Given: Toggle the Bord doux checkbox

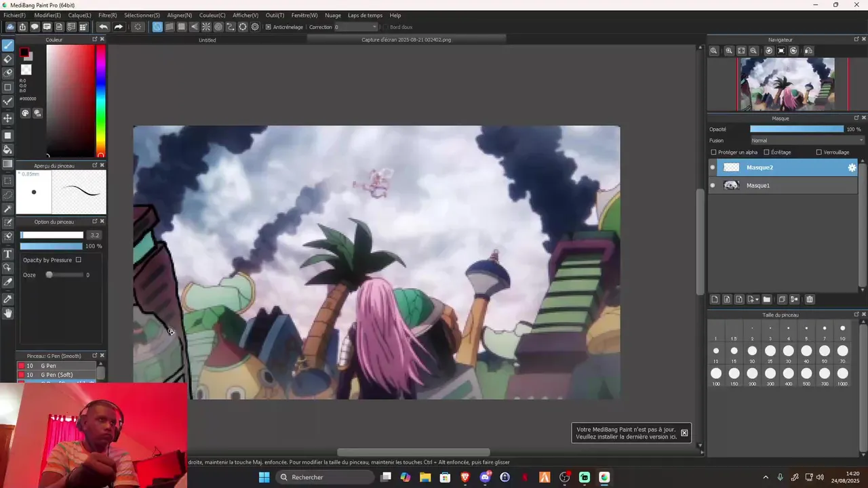Looking at the screenshot, I should pos(384,27).
